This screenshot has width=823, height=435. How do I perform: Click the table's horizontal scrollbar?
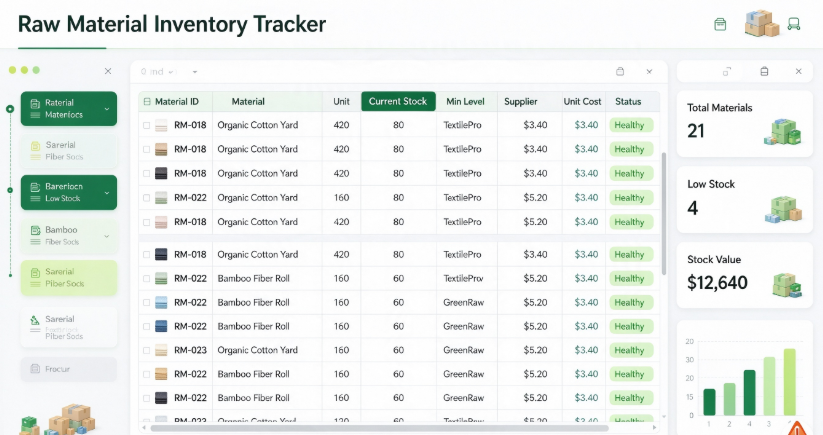coord(379,428)
